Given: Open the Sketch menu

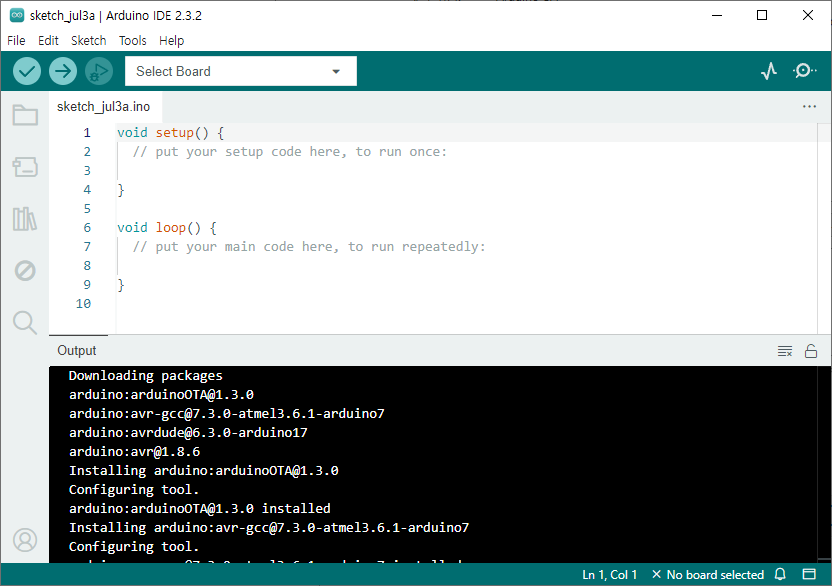Looking at the screenshot, I should 89,40.
